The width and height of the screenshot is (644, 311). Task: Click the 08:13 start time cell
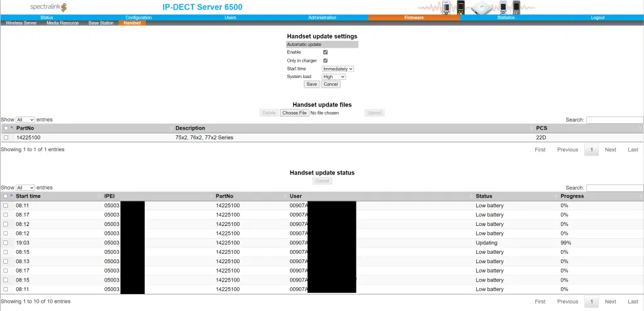point(22,262)
